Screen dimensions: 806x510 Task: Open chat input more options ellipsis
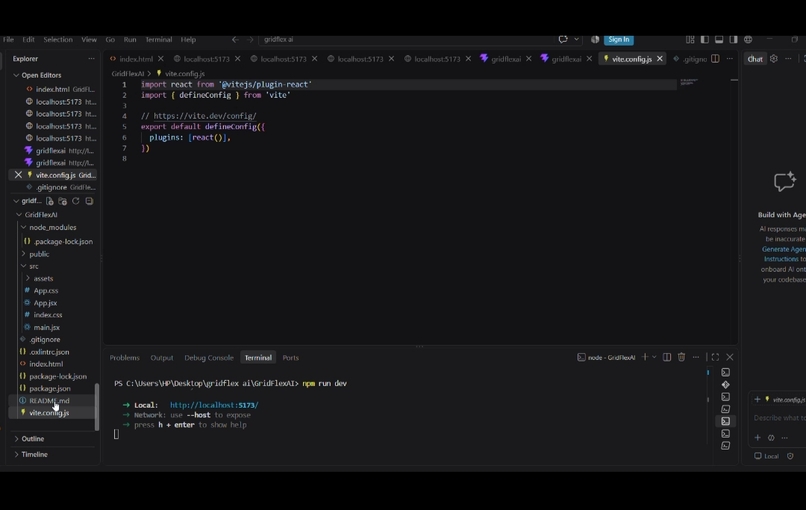click(x=784, y=438)
